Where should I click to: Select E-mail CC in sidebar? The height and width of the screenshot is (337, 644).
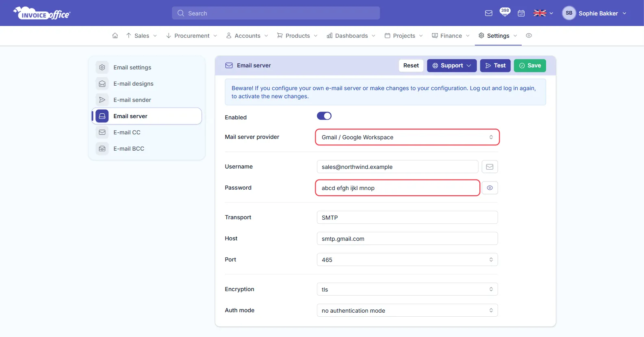147,132
